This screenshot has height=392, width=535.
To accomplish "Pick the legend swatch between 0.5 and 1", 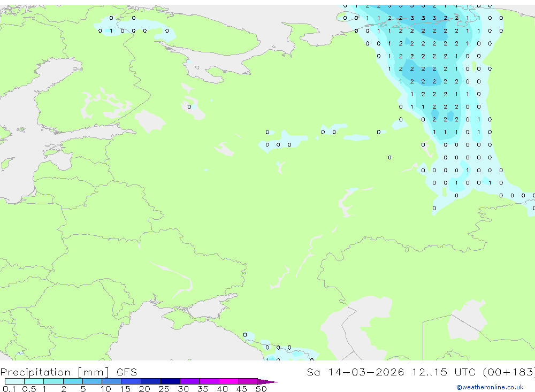I will click(34, 381).
